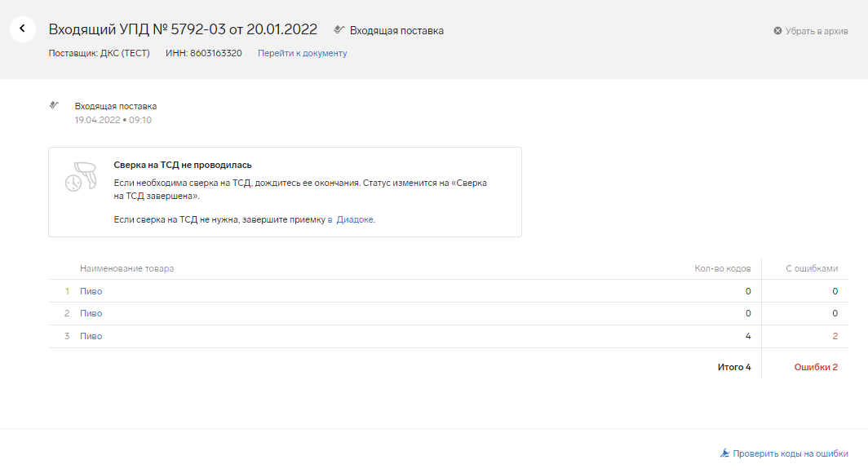Click the Ошибки 2 total
868x473 pixels.
click(x=816, y=367)
